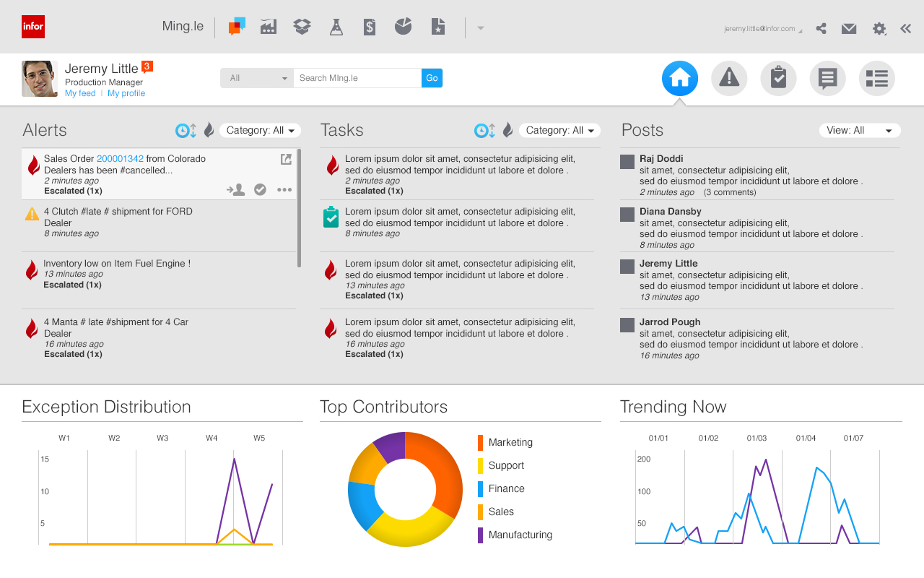This screenshot has height=578, width=924.
Task: Expand the arrow next to the app icons row
Action: pyautogui.click(x=481, y=27)
